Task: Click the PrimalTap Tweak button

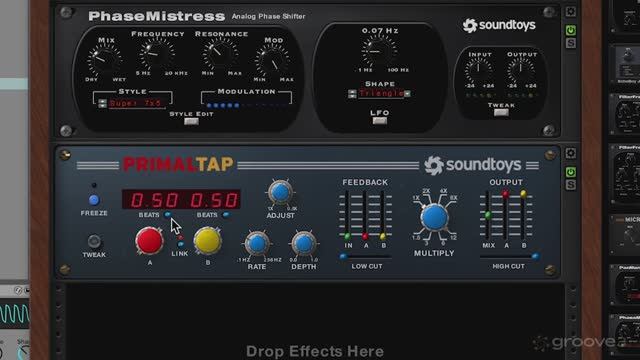Action: tap(94, 241)
